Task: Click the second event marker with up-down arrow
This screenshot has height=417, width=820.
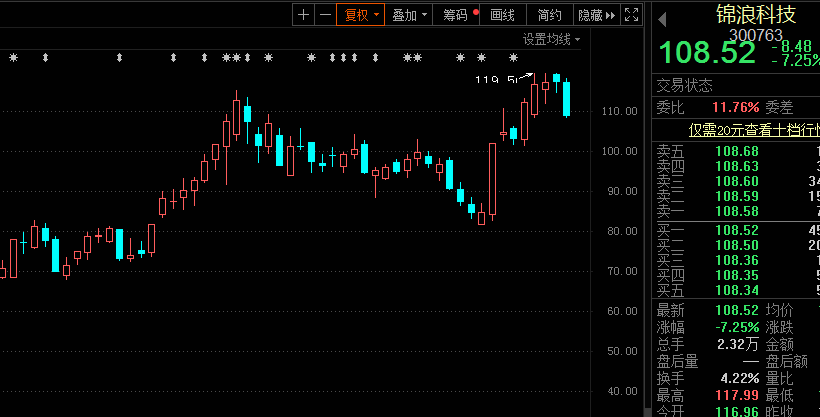Action: [120, 58]
